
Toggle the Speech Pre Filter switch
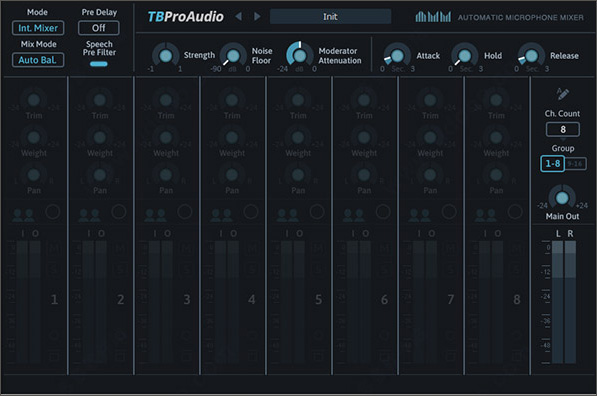tap(99, 64)
